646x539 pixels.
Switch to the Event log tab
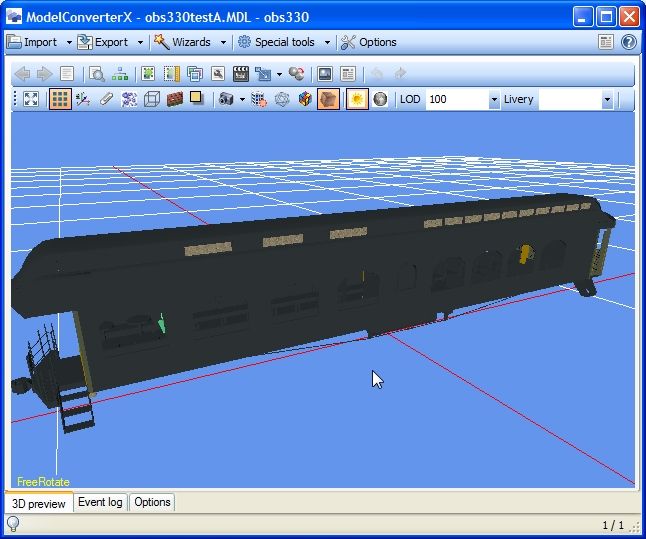pyautogui.click(x=100, y=502)
